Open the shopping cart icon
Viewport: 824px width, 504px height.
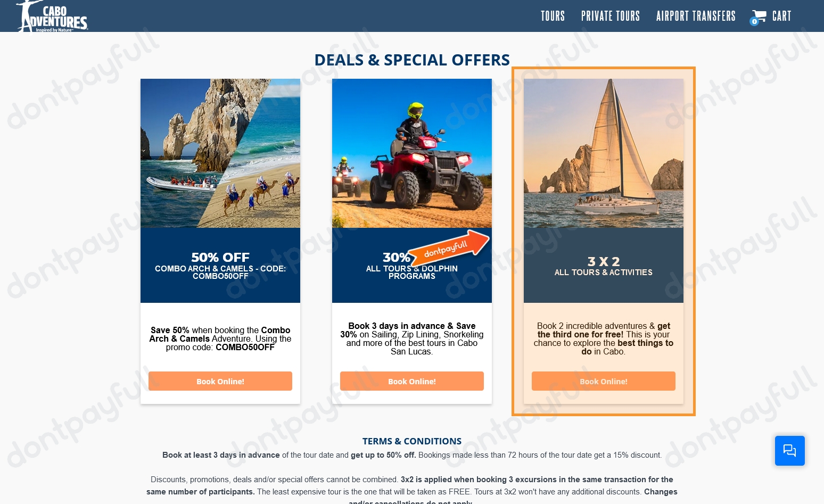tap(760, 16)
